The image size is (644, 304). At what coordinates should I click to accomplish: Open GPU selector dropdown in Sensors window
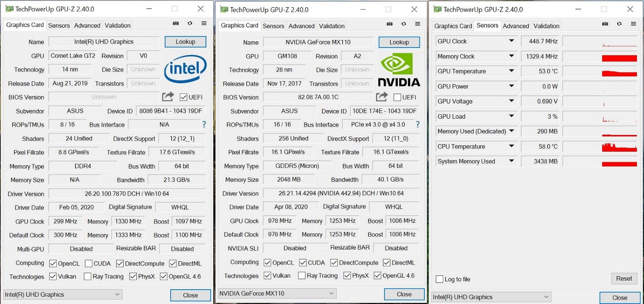[x=491, y=297]
